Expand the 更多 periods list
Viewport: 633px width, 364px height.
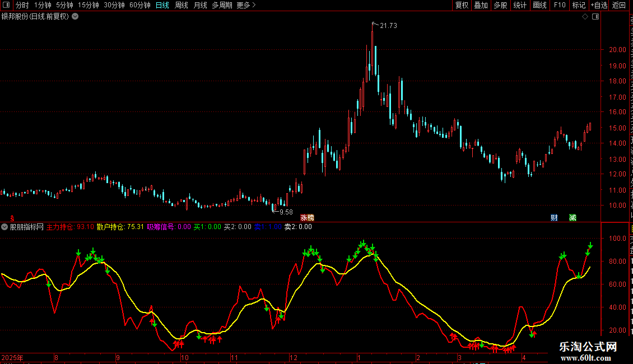point(246,5)
